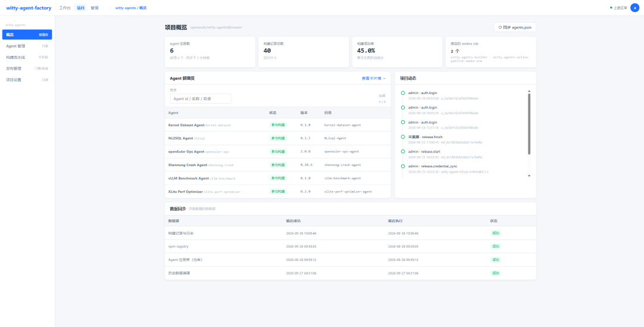Click the 40 build records count
This screenshot has width=644, height=327.
pyautogui.click(x=267, y=51)
